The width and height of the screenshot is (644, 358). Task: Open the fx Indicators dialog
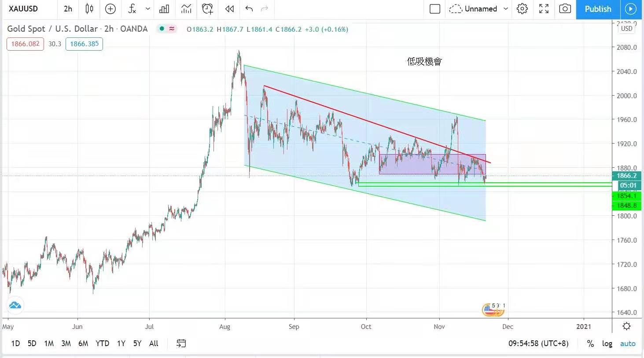coord(132,9)
